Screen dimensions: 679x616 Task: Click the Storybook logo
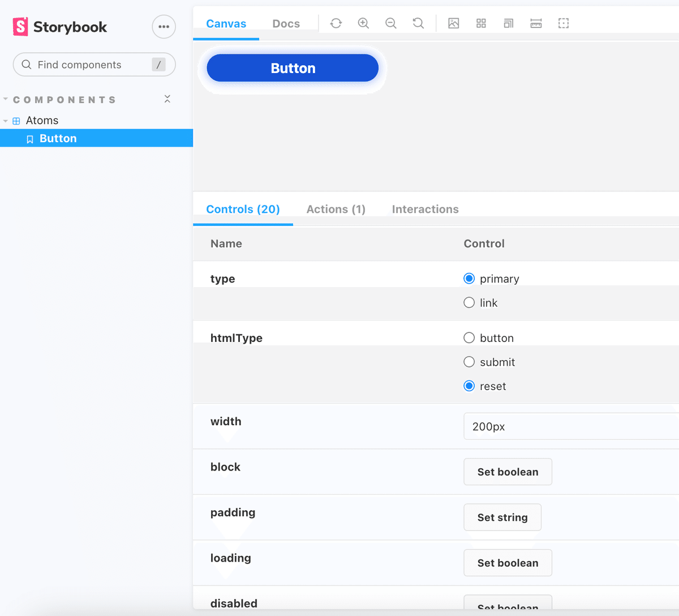(x=60, y=27)
